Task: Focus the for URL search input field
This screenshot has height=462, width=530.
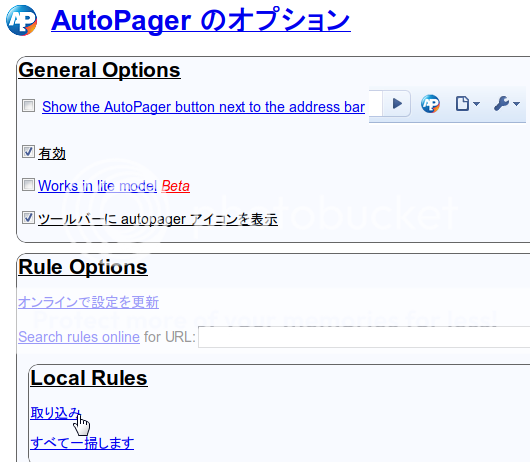Action: [364, 337]
